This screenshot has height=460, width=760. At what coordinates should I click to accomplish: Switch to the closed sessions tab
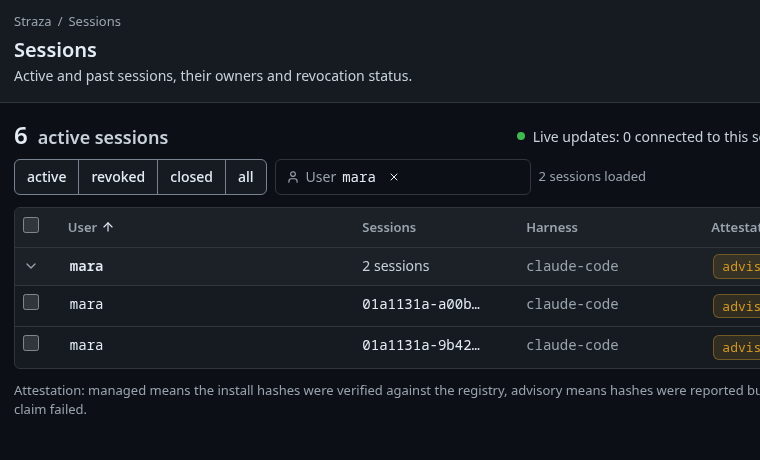(191, 177)
